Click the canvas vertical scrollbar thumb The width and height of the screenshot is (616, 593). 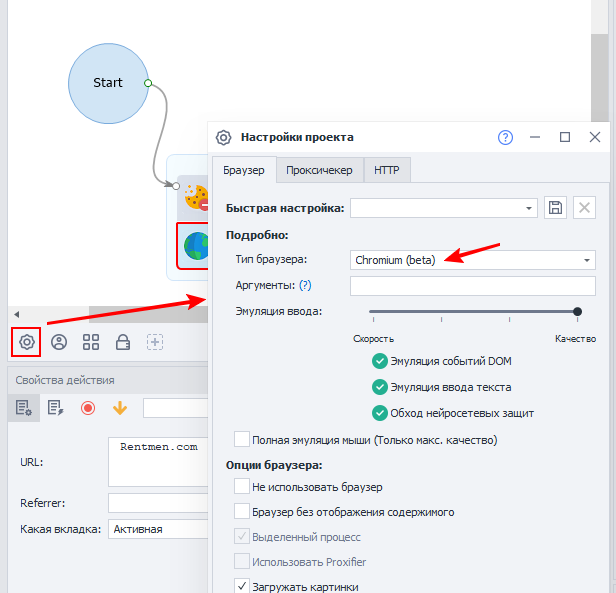click(600, 78)
